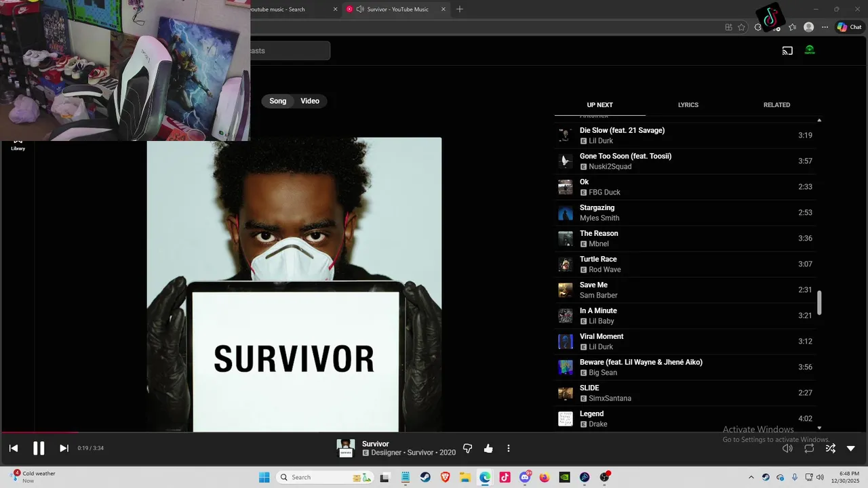The height and width of the screenshot is (488, 868).
Task: Play Ok by FBG Duck from queue
Action: click(685, 187)
